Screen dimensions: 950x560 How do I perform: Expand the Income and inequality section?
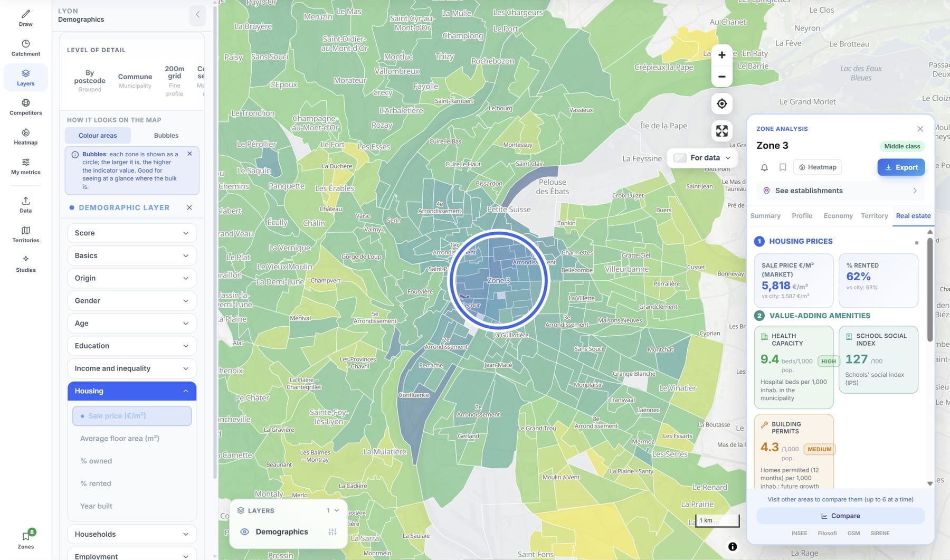click(x=132, y=368)
